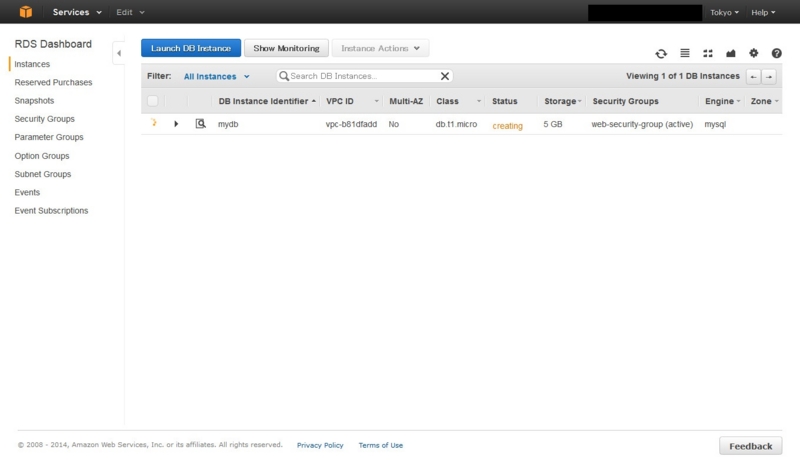Image resolution: width=800 pixels, height=460 pixels.
Task: Open Snapshots in the sidebar
Action: pyautogui.click(x=34, y=100)
